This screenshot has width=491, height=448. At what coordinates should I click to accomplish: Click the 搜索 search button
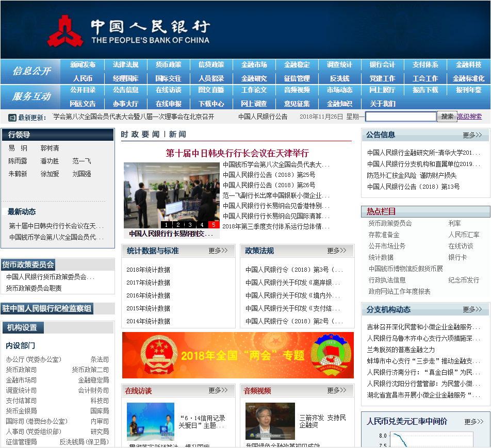pyautogui.click(x=447, y=117)
